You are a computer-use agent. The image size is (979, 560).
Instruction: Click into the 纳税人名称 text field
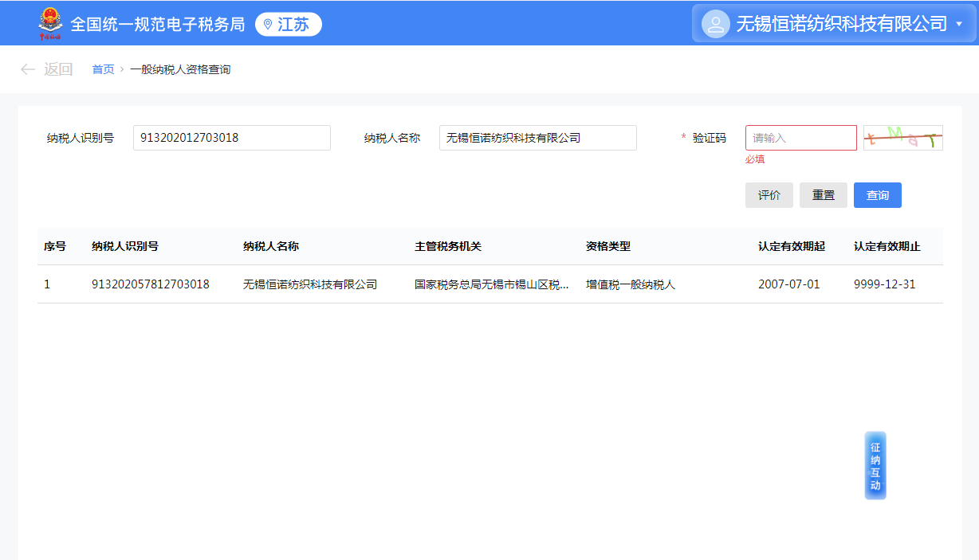(537, 138)
